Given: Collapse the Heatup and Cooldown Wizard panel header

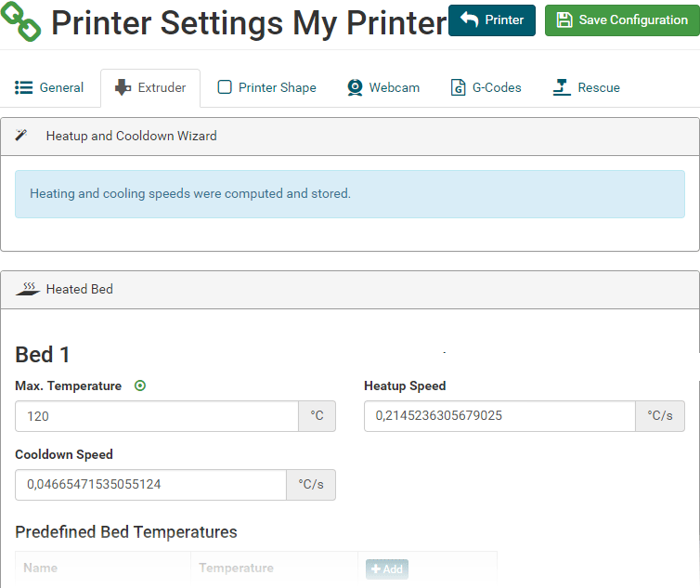Looking at the screenshot, I should point(350,137).
